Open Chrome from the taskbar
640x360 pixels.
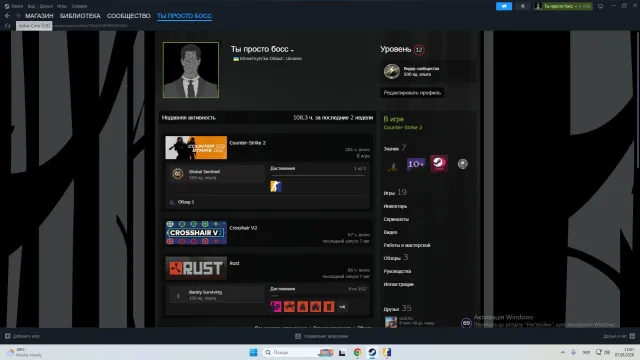point(358,352)
